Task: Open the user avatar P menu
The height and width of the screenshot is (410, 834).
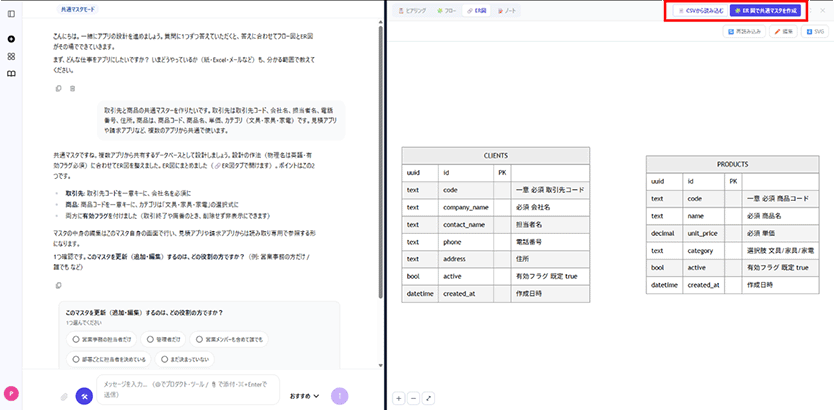Action: click(x=11, y=394)
